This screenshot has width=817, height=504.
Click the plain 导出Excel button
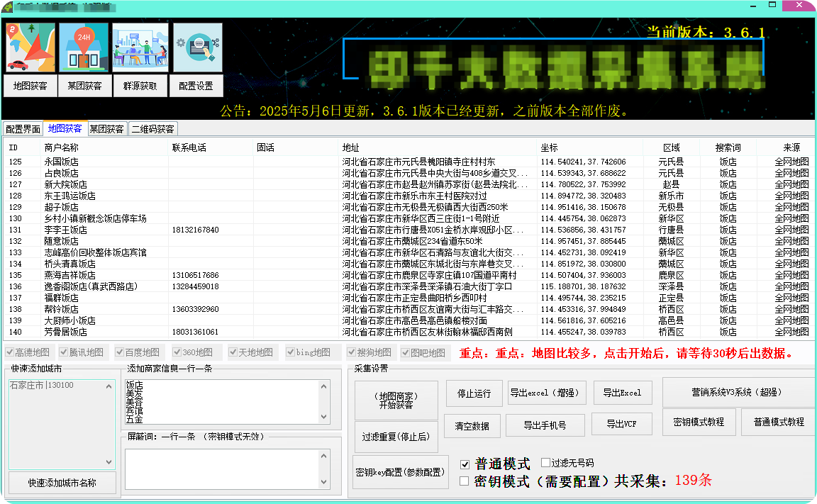[x=623, y=393]
